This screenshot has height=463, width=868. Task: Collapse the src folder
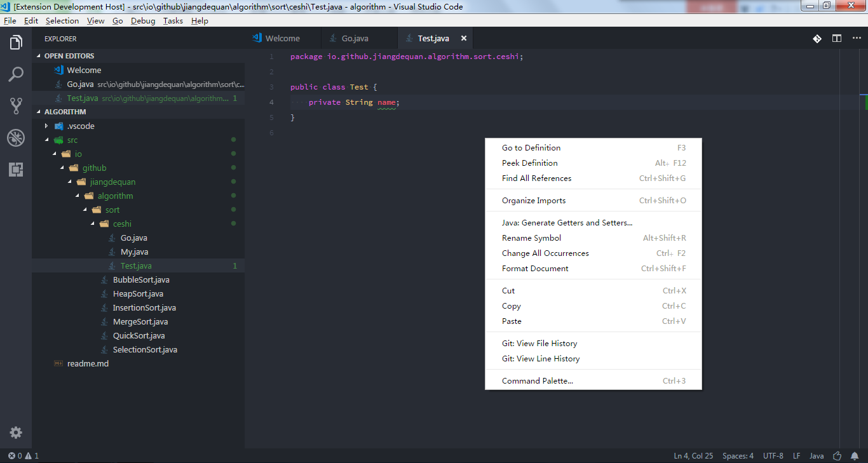tap(46, 140)
